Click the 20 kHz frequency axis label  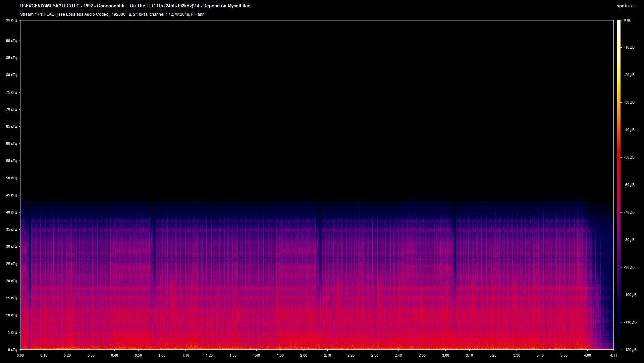(x=11, y=281)
